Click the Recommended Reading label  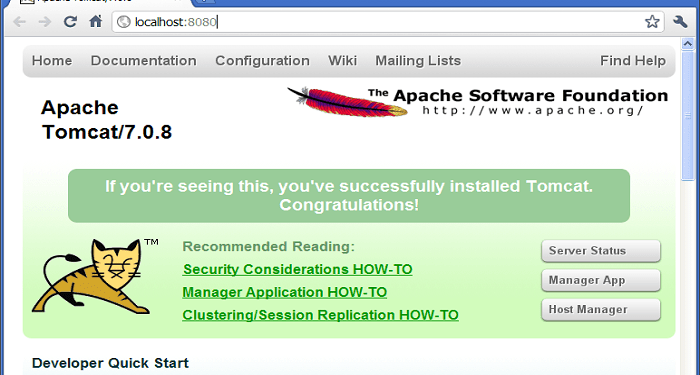coord(268,246)
